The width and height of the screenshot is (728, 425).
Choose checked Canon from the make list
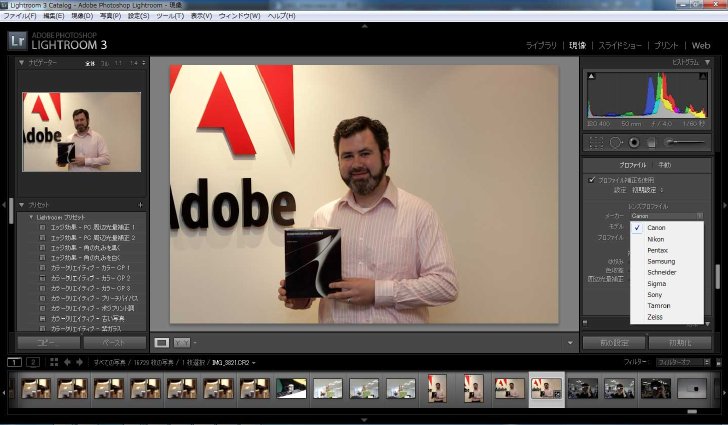tap(667, 228)
